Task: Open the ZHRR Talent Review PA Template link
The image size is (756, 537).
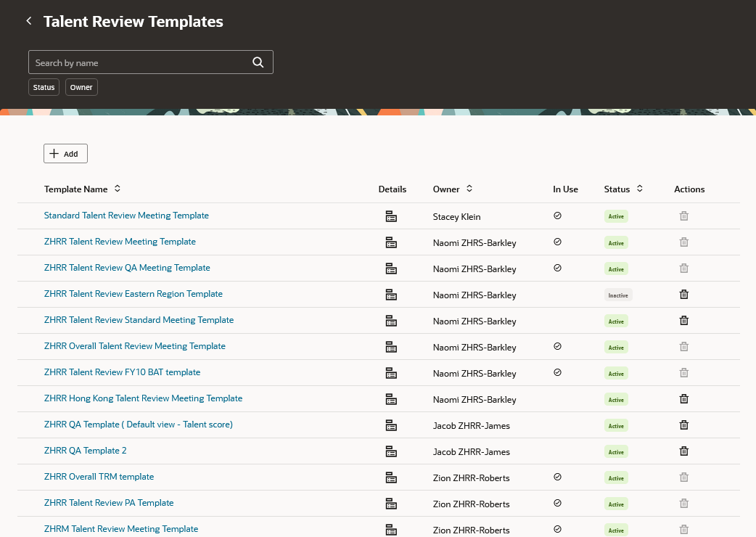Action: pos(109,503)
